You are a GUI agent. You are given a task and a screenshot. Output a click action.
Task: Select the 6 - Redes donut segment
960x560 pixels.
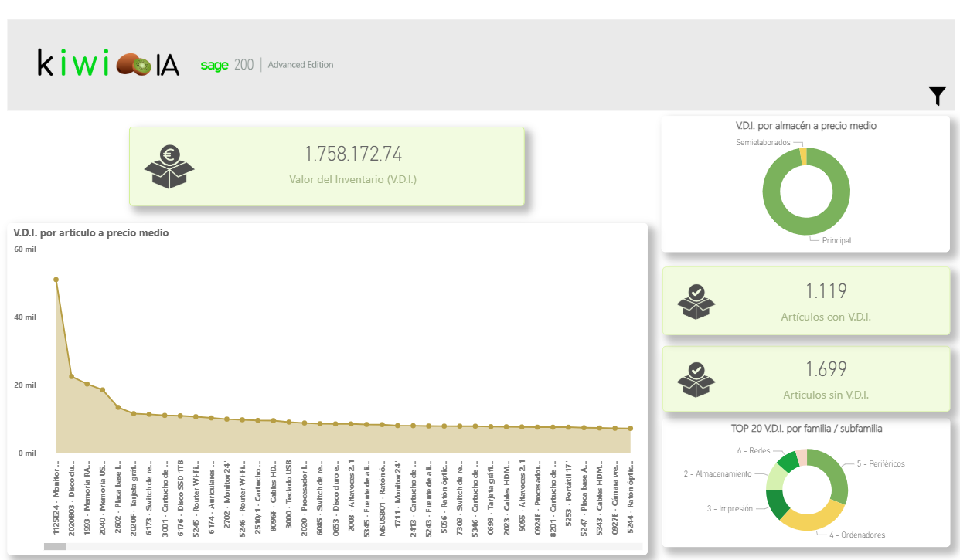coord(787,462)
